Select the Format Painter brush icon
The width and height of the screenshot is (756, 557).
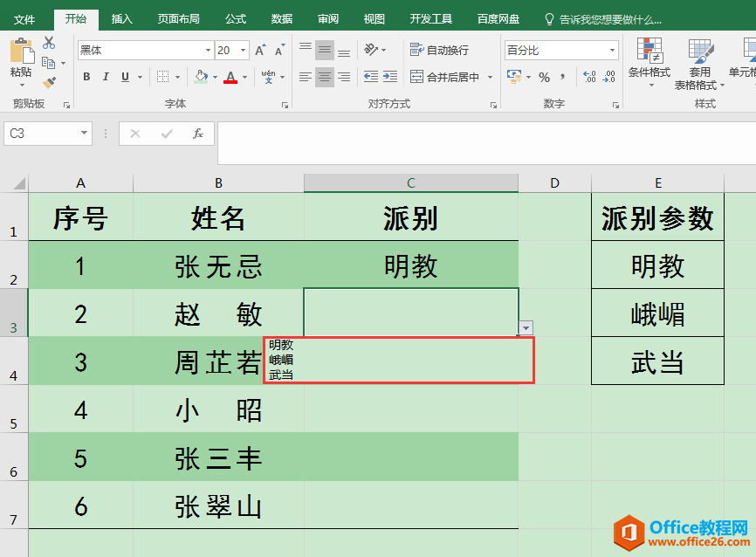point(49,82)
